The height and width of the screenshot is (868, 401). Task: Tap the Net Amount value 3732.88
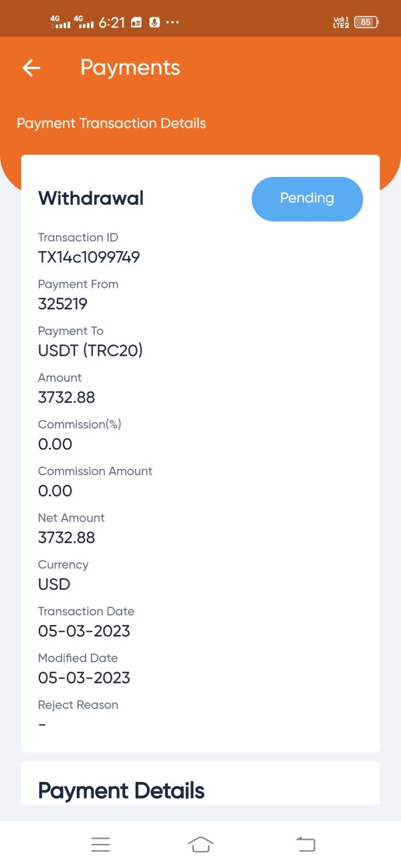[67, 537]
